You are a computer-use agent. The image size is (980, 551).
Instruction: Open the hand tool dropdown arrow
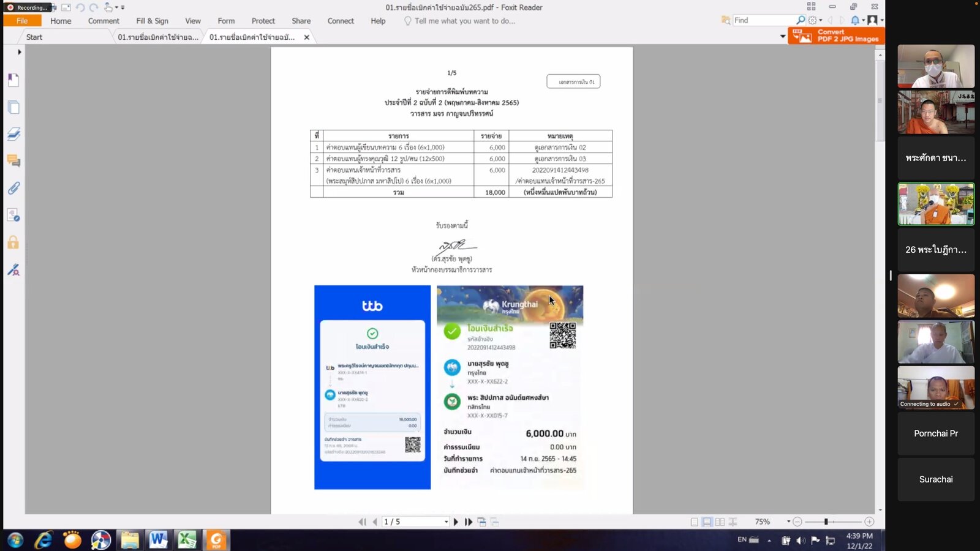pos(116,7)
